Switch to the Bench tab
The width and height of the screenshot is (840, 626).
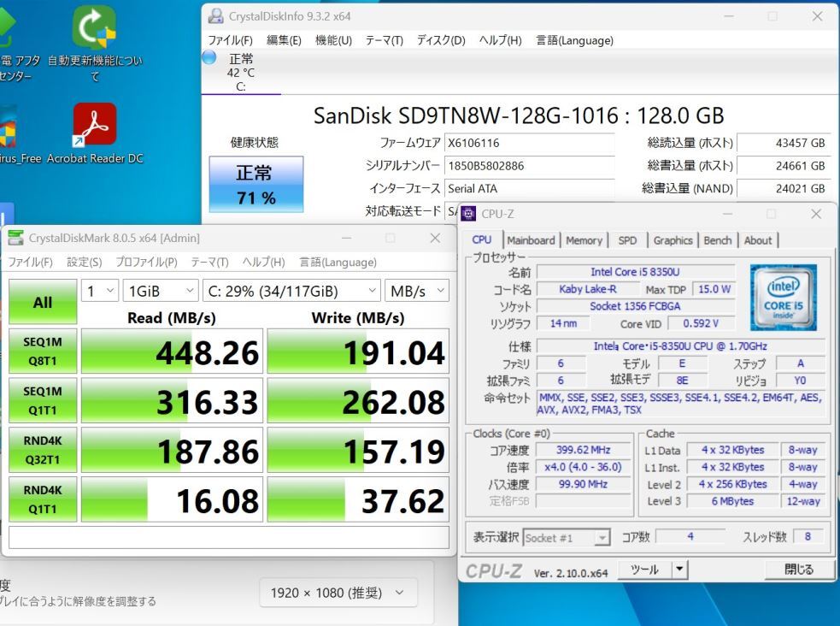717,240
